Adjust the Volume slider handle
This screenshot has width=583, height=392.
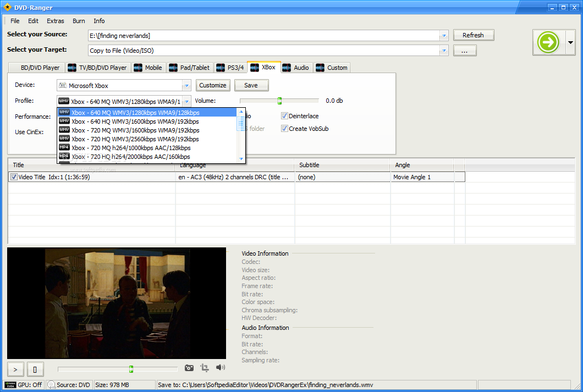279,101
